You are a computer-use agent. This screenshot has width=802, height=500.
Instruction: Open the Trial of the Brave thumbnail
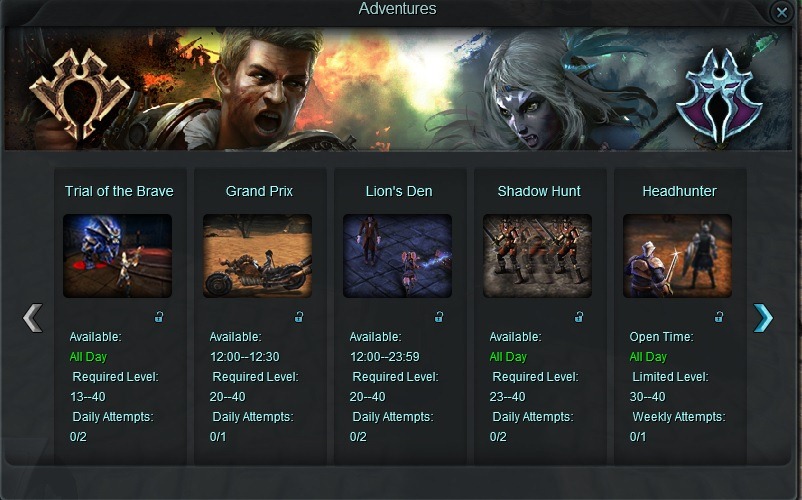click(x=118, y=256)
